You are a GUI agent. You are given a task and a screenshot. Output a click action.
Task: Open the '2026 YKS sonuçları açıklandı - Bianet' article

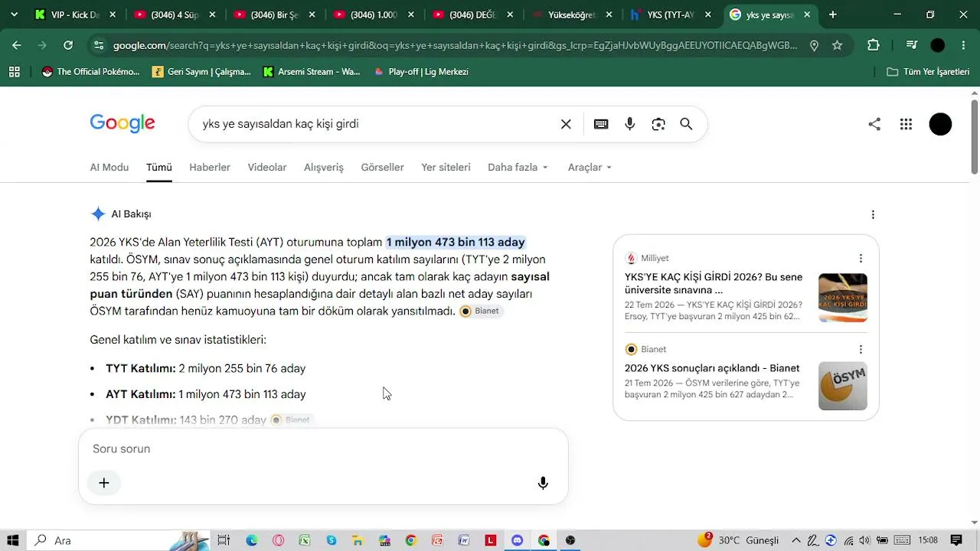pyautogui.click(x=712, y=368)
